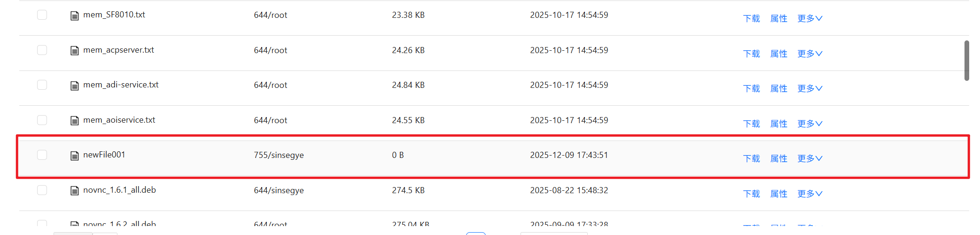Download newFile001 via 下载 link
This screenshot has width=980, height=235.
click(751, 159)
